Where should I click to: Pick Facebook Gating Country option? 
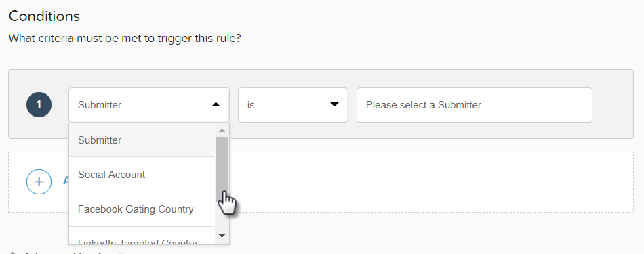click(142, 209)
